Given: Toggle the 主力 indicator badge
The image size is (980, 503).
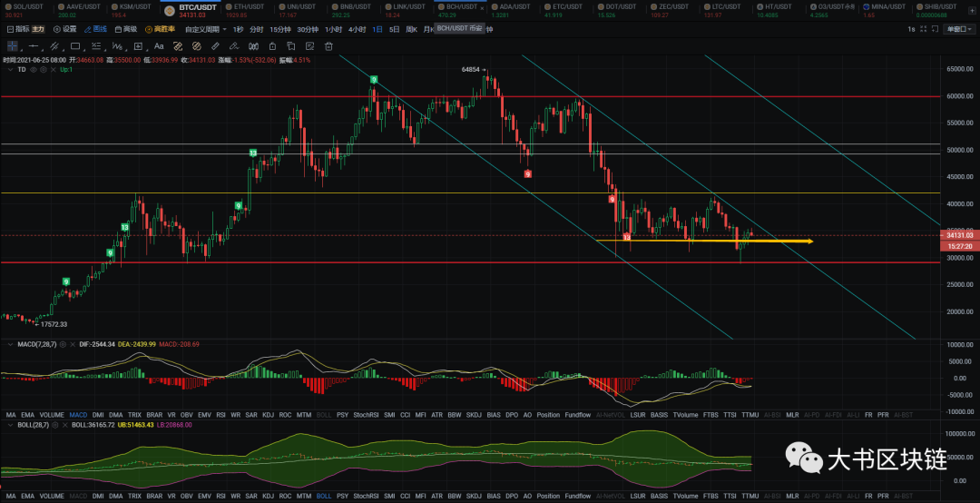Looking at the screenshot, I should [x=38, y=29].
